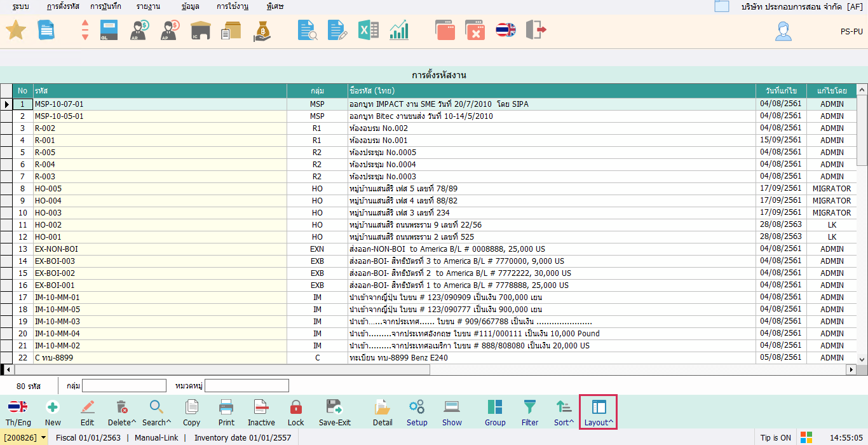Click the New record button
Viewport: 868px width, 445px height.
pos(53,413)
